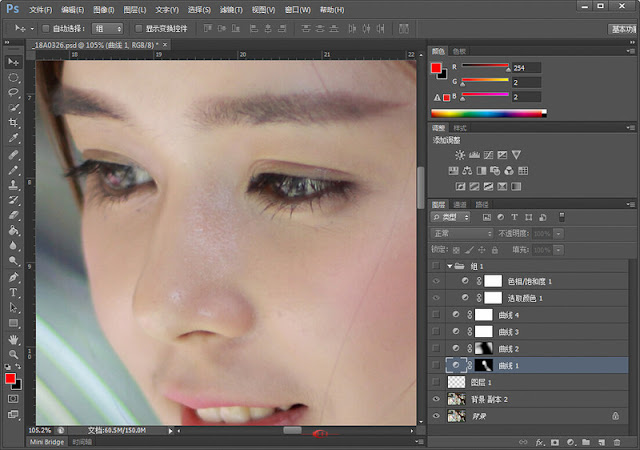Screen dimensions: 640x450
Task: Open the Mini Bridge panel tab
Action: click(47, 442)
